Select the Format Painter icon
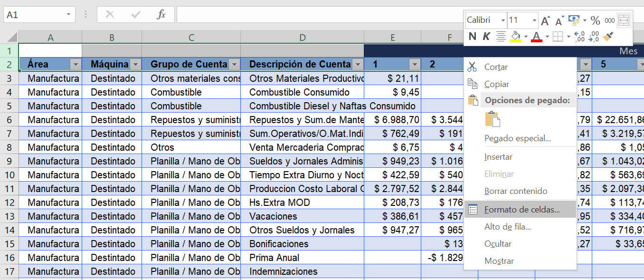Screen dimensions: 644x280 pyautogui.click(x=608, y=36)
